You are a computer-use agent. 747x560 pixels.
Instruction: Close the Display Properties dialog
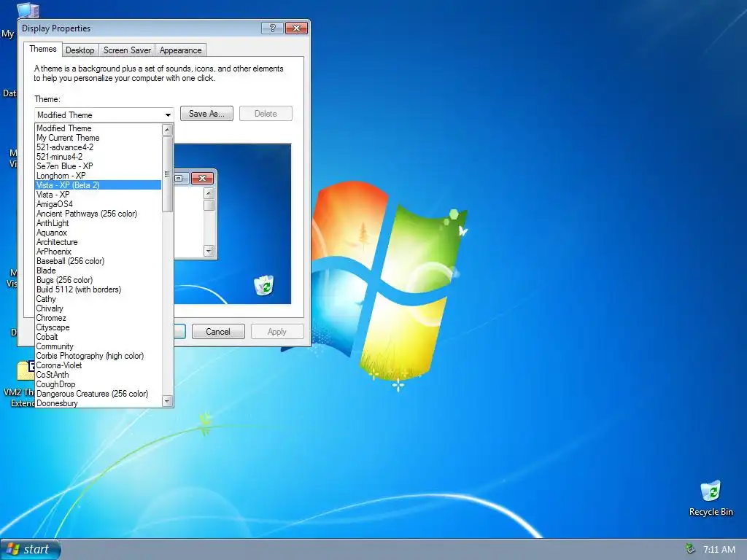[296, 28]
